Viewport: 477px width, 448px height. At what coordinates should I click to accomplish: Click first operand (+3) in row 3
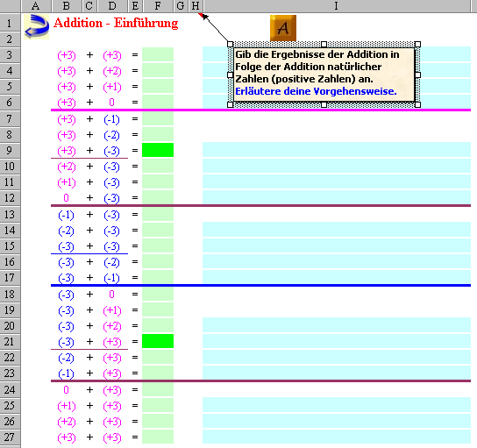click(x=67, y=55)
